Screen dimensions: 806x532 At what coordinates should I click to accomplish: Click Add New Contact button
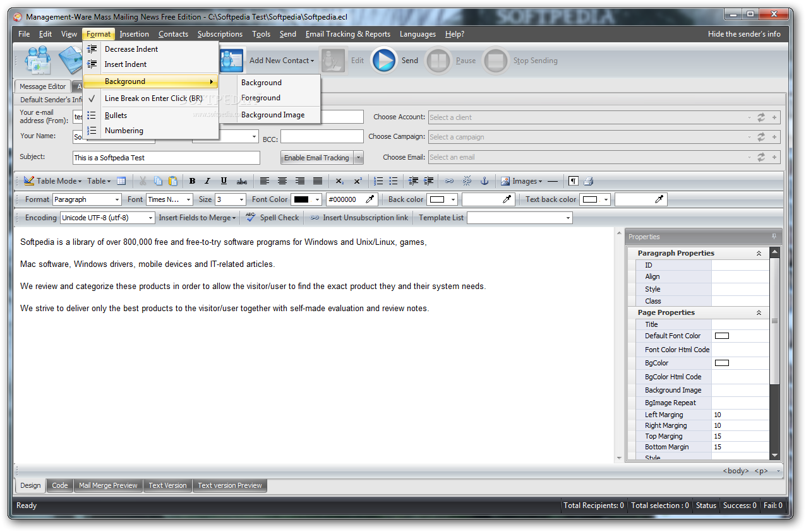tap(281, 61)
